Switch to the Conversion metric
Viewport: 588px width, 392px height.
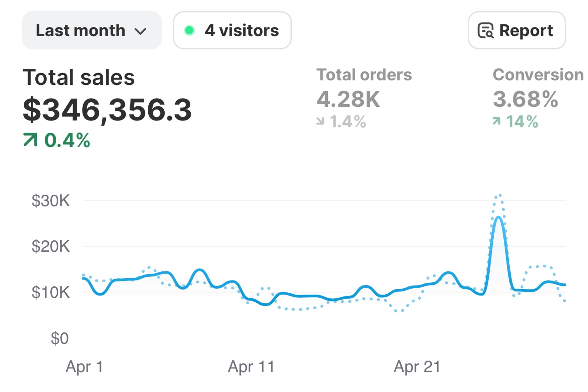538,75
